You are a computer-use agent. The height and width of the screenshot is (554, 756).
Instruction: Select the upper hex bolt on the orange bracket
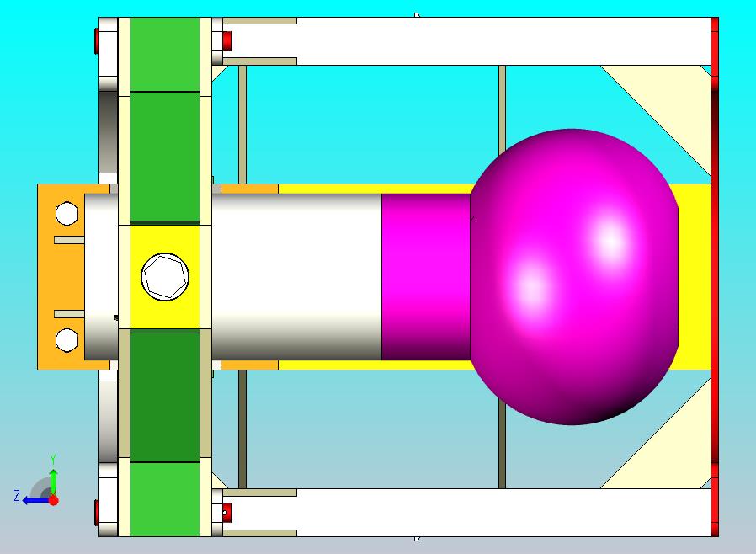67,213
